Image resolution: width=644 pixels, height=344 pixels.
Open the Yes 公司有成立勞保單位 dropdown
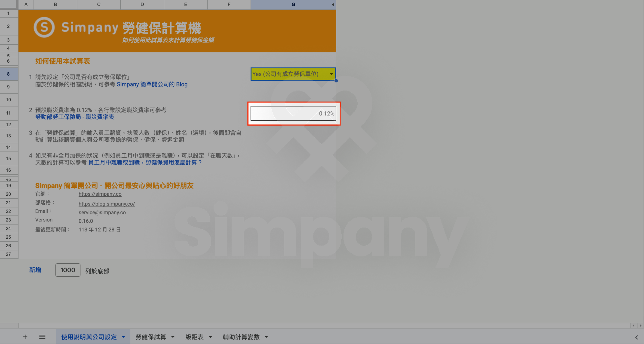tap(331, 74)
